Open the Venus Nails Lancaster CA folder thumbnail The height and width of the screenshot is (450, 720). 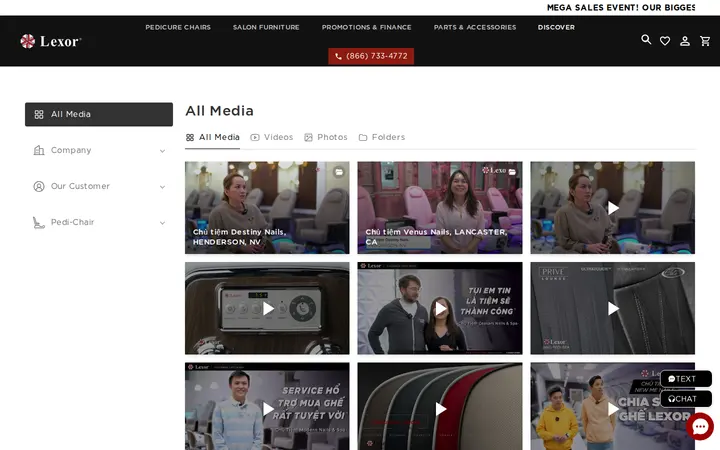tap(440, 208)
